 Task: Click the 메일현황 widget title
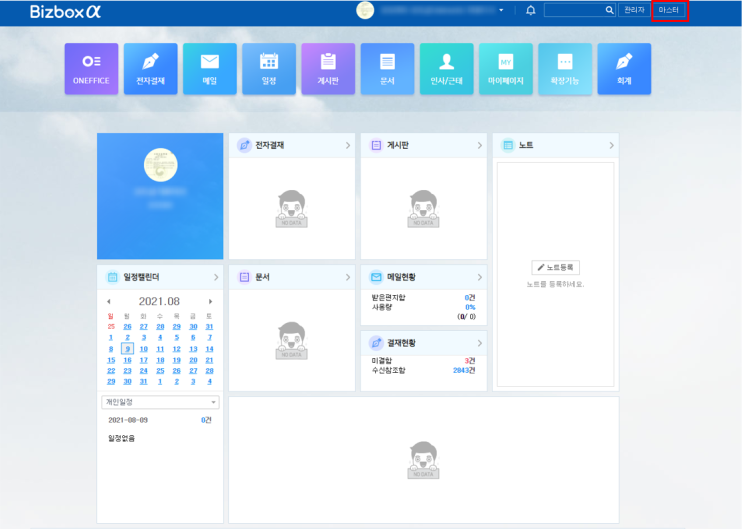point(401,277)
